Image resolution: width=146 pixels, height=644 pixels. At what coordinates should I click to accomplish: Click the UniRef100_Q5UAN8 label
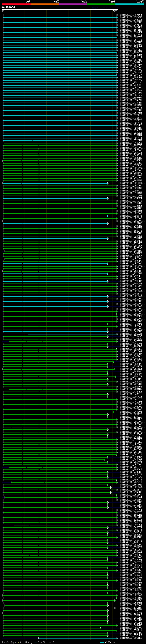pyautogui.click(x=131, y=239)
